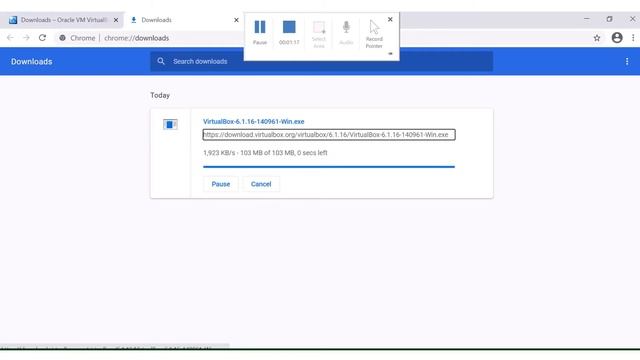The width and height of the screenshot is (640, 360).
Task: Click the Chrome site info icon
Action: coord(62,38)
